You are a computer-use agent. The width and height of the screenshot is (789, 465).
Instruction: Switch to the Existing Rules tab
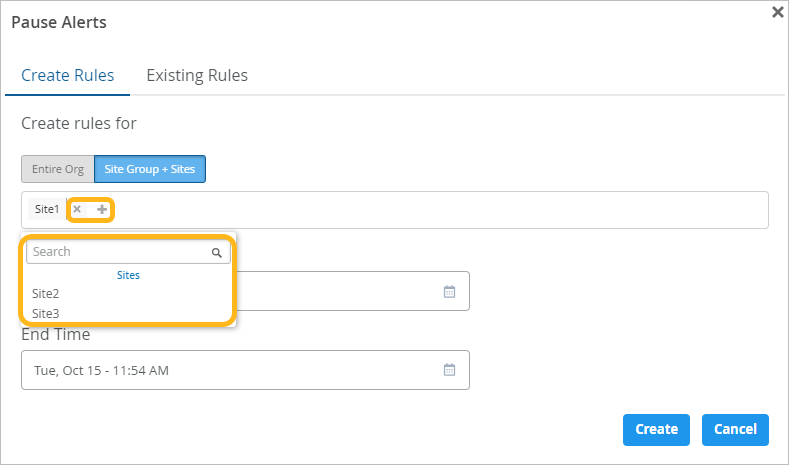[x=197, y=75]
